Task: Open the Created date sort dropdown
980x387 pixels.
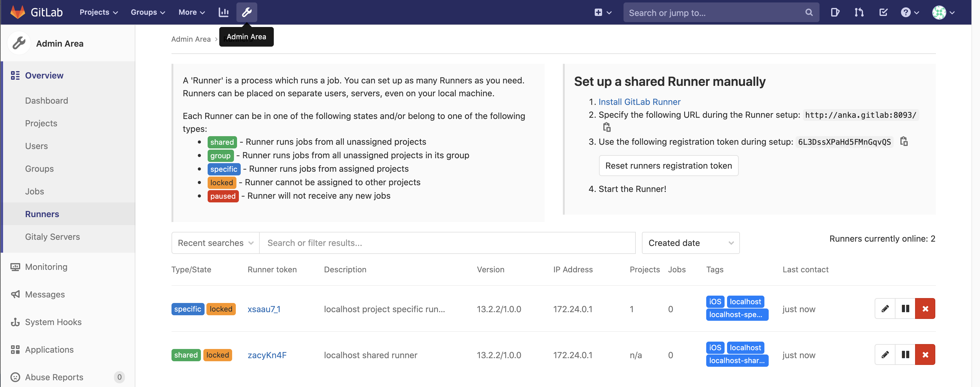Action: tap(690, 243)
